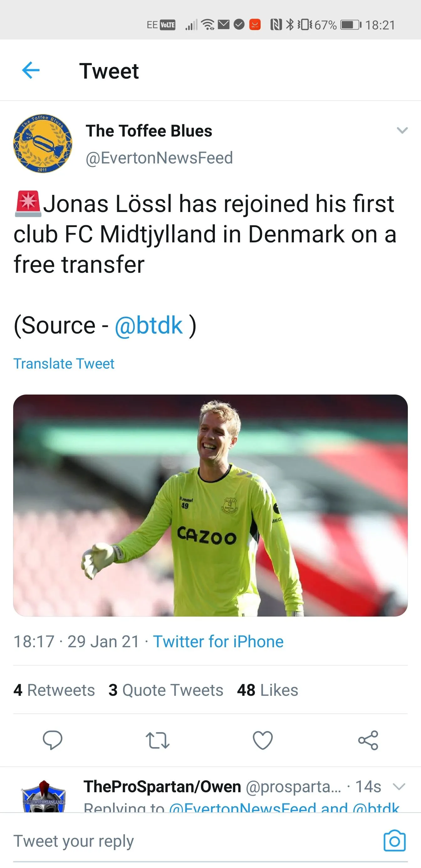421x868 pixels.
Task: View the 48 Likes list
Action: point(268,690)
